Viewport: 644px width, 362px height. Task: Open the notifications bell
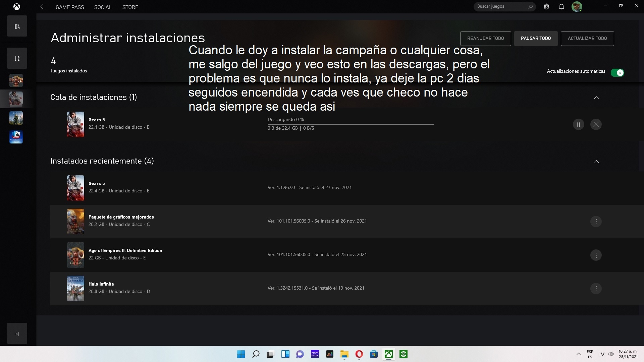point(561,6)
